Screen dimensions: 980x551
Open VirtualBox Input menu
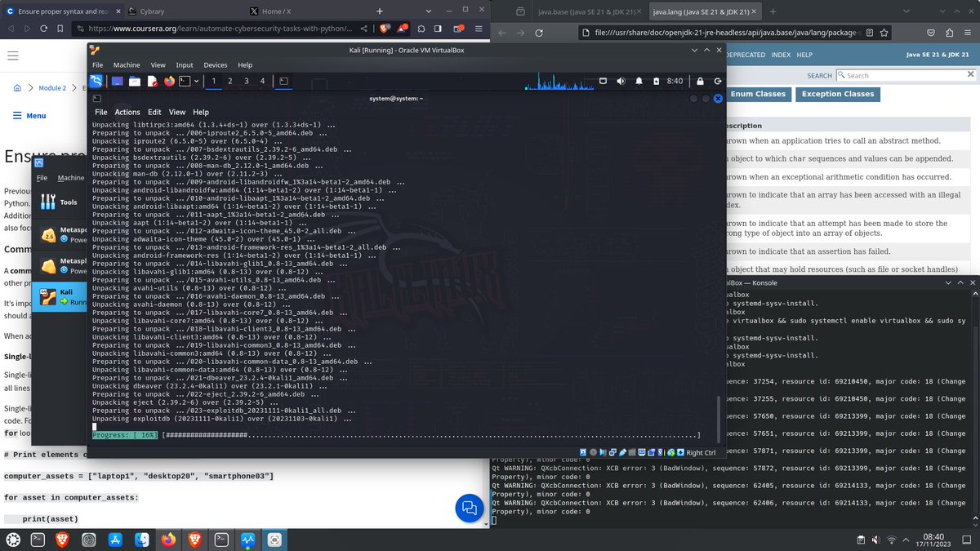[x=185, y=64]
